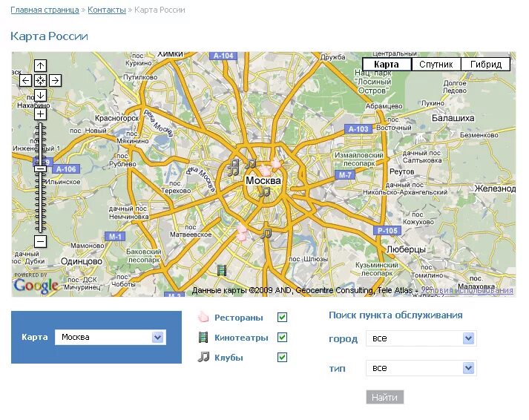Switch the map to Спутник view
This screenshot has height=420, width=529.
tap(436, 64)
